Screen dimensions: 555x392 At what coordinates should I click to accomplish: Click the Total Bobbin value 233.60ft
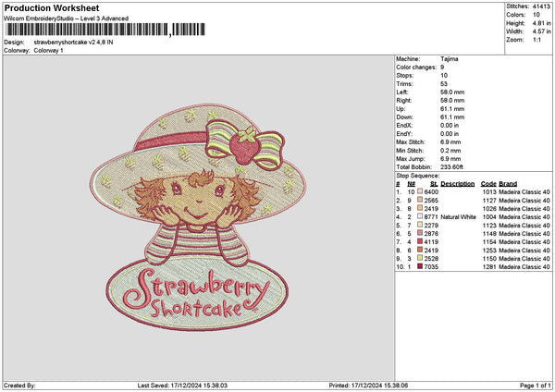click(x=451, y=167)
